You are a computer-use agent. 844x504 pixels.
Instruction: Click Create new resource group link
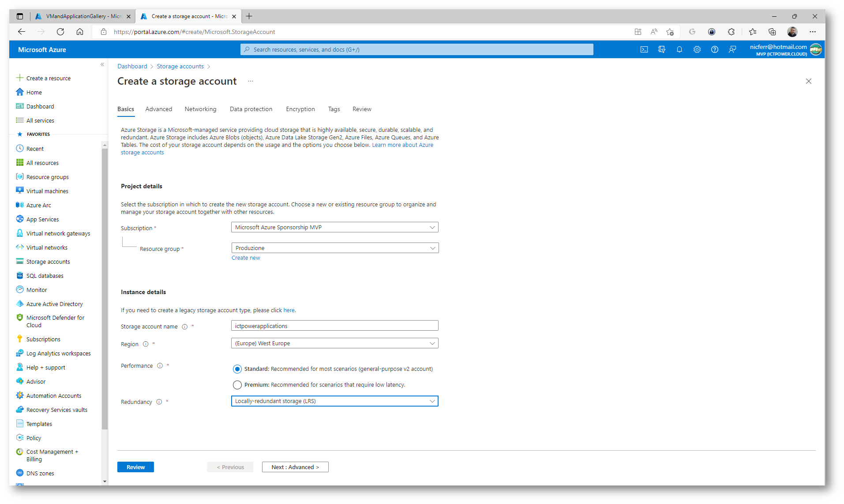click(246, 258)
